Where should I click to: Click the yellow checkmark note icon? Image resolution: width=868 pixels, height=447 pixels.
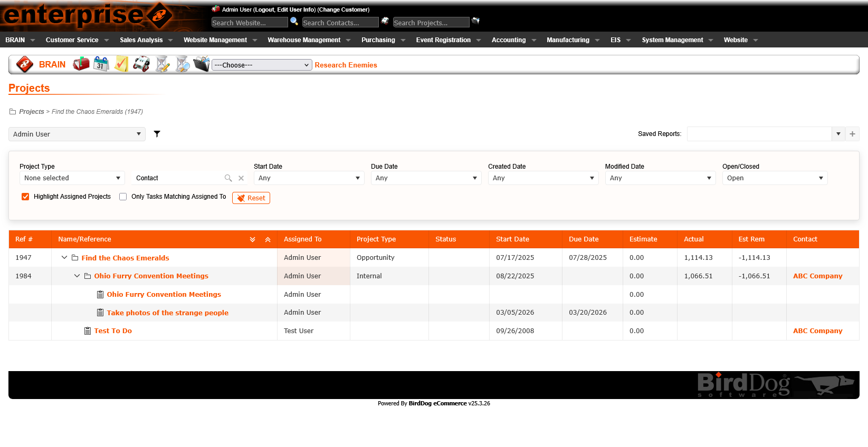pyautogui.click(x=121, y=64)
